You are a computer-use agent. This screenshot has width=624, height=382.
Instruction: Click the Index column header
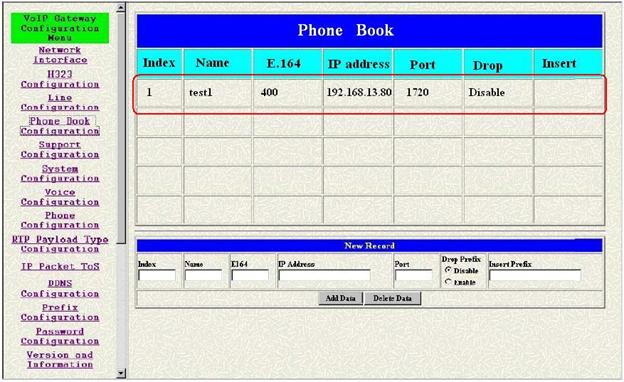[x=160, y=62]
